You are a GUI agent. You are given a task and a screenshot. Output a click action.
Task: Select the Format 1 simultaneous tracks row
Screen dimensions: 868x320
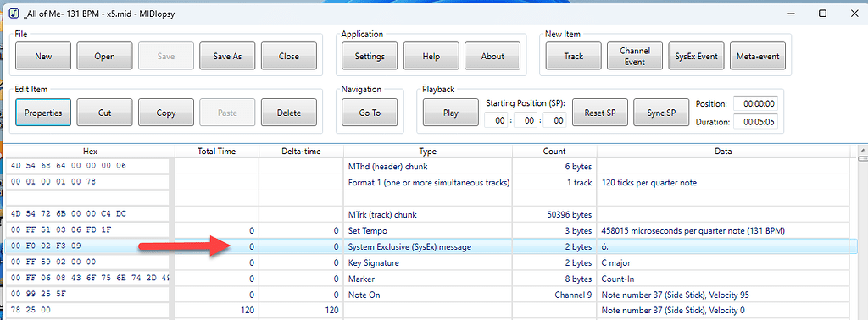point(427,182)
